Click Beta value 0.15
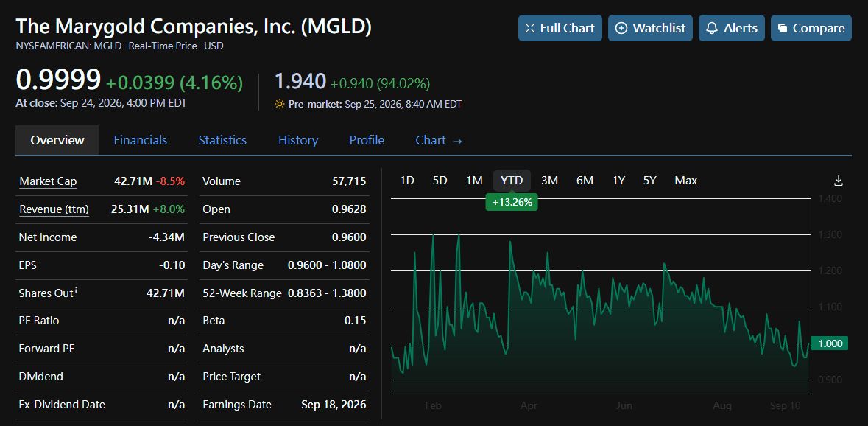Viewport: 868px width, 426px height. coord(355,321)
